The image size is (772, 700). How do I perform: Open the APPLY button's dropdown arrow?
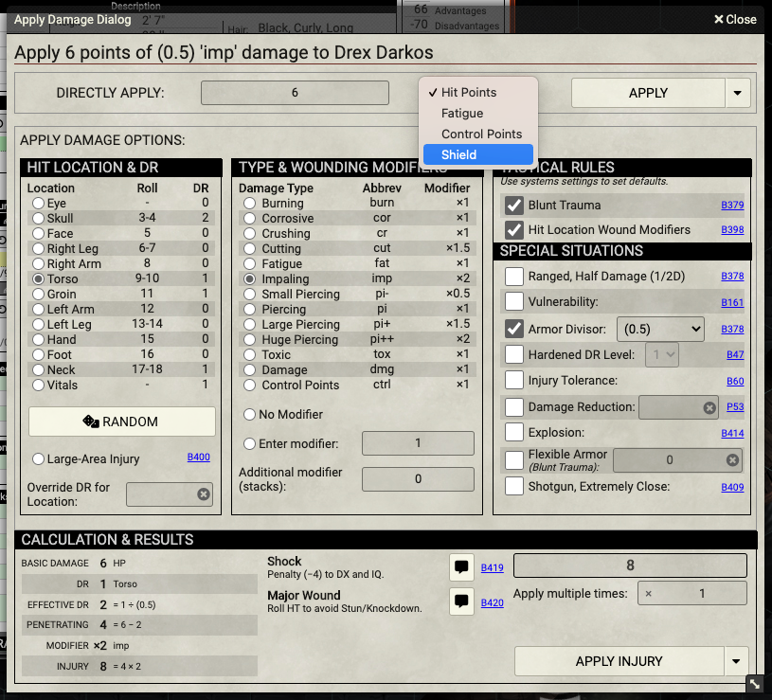(736, 93)
